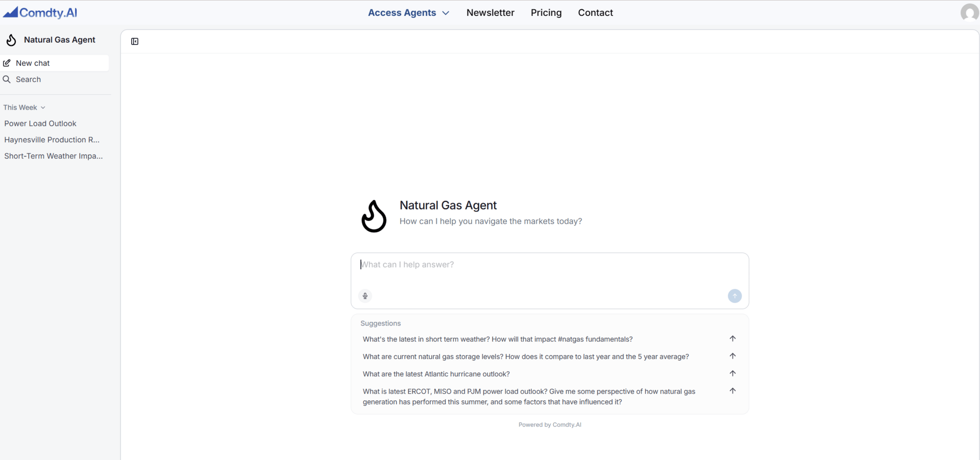Click arrow for short term weather suggestion

tap(732, 339)
